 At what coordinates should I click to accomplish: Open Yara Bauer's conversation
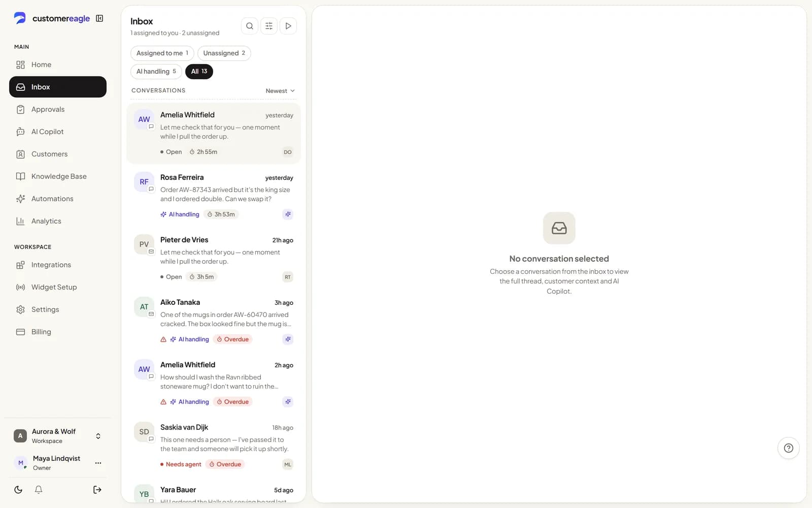click(214, 491)
